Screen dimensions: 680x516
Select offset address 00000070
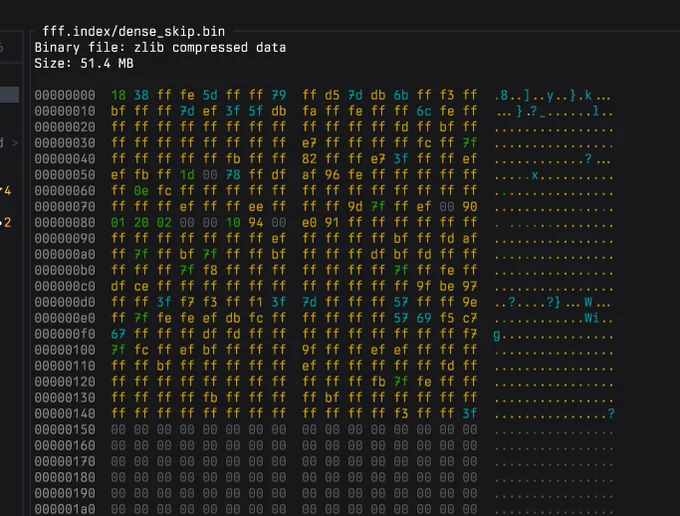(x=65, y=206)
